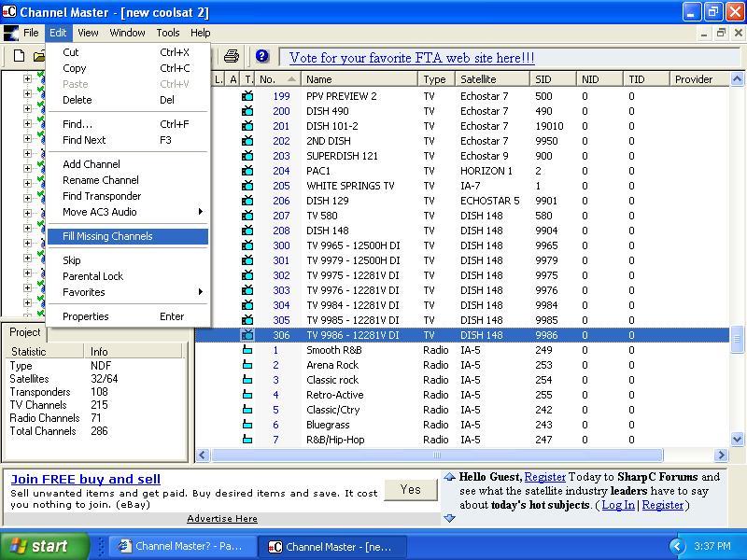Choose Find Transponder menu entry
This screenshot has width=747, height=560.
point(128,196)
